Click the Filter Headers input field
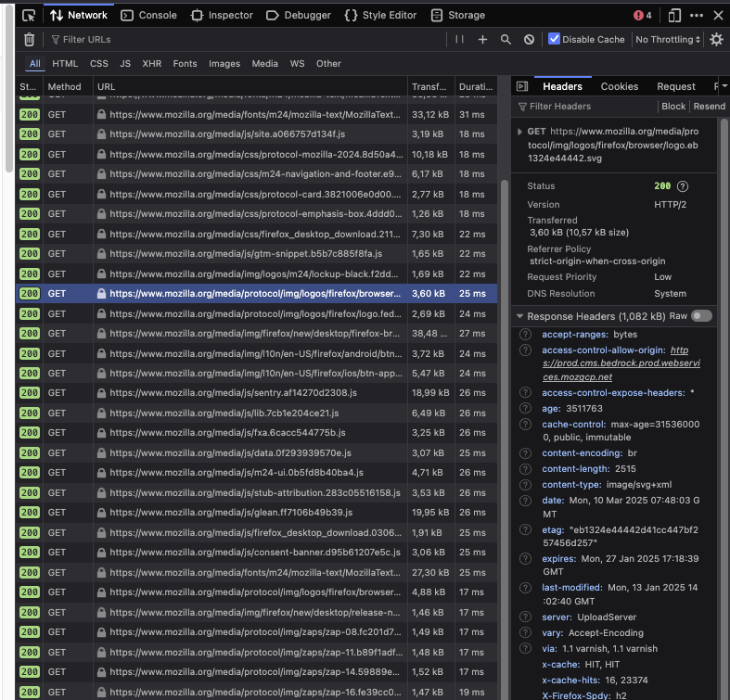This screenshot has height=700, width=730. 585,107
